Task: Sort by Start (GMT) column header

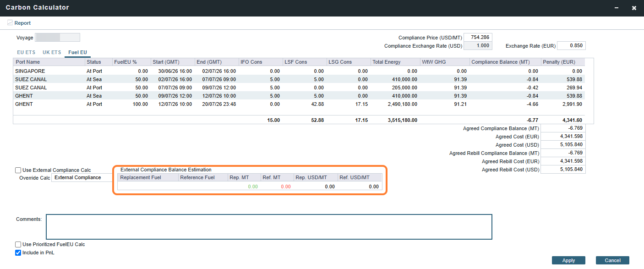Action: pyautogui.click(x=173, y=62)
